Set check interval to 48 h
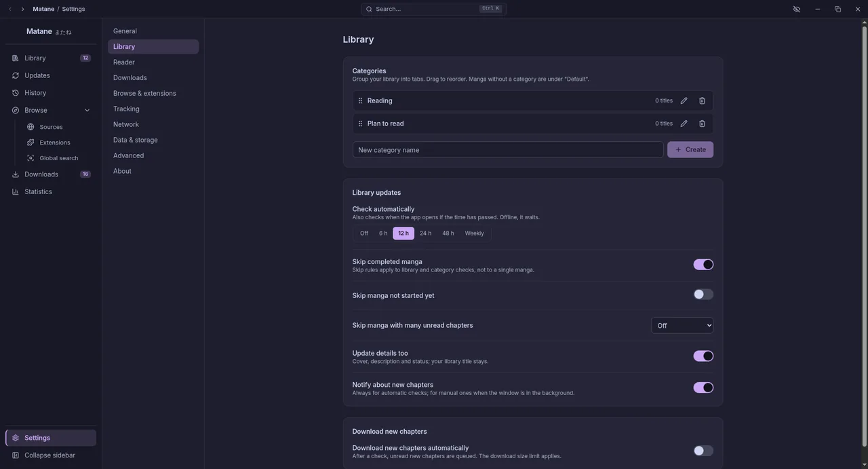The width and height of the screenshot is (868, 469). tap(448, 233)
